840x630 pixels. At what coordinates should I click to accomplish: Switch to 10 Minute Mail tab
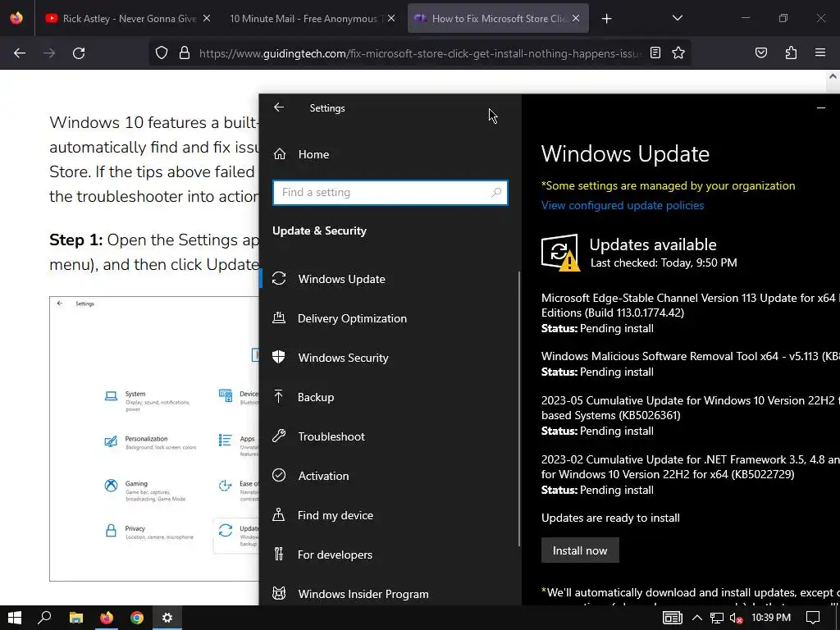click(x=312, y=18)
